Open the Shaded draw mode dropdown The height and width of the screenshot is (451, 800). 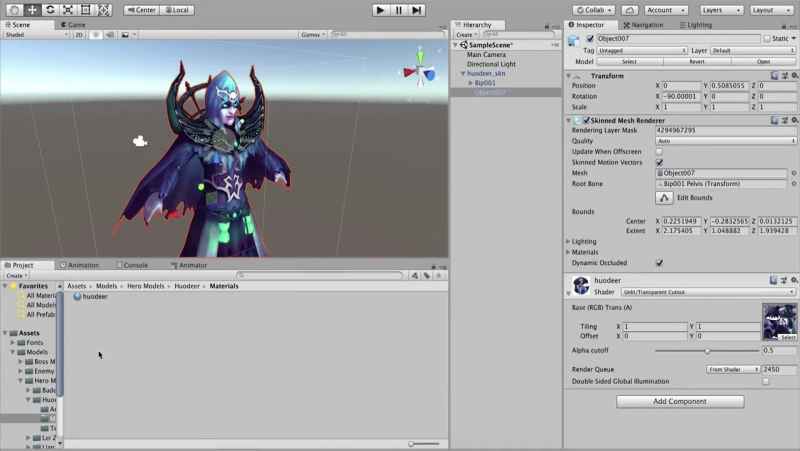(x=36, y=35)
